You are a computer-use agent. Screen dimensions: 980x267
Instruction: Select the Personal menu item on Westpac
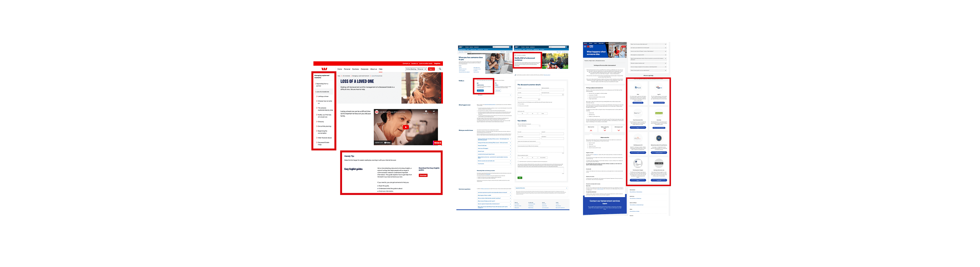pos(347,69)
